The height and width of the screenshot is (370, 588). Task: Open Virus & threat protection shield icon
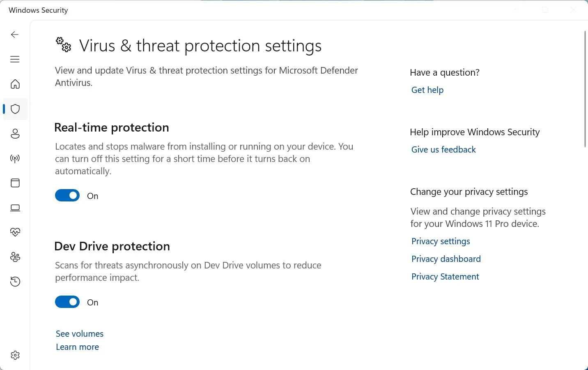(15, 109)
